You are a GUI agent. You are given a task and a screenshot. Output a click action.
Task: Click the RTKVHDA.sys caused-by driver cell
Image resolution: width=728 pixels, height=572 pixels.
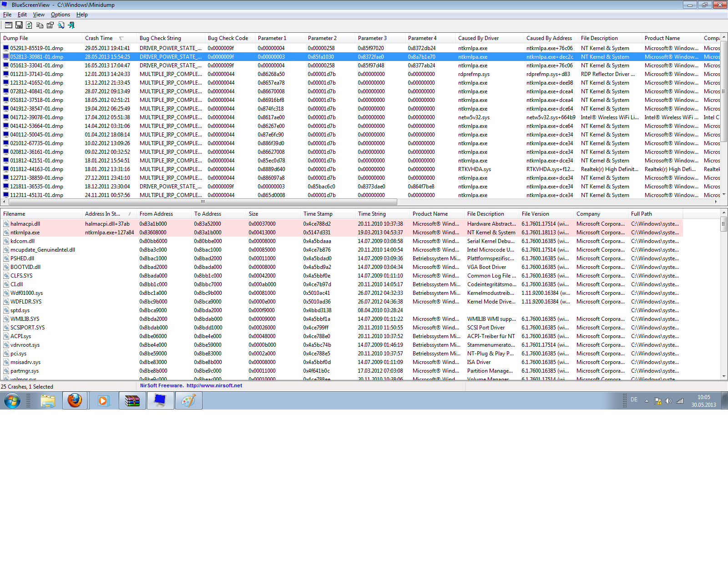475,169
